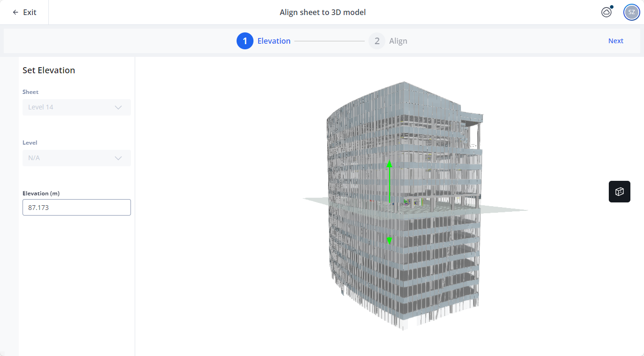
Task: Click the green downward elevation arrow
Action: click(x=389, y=240)
